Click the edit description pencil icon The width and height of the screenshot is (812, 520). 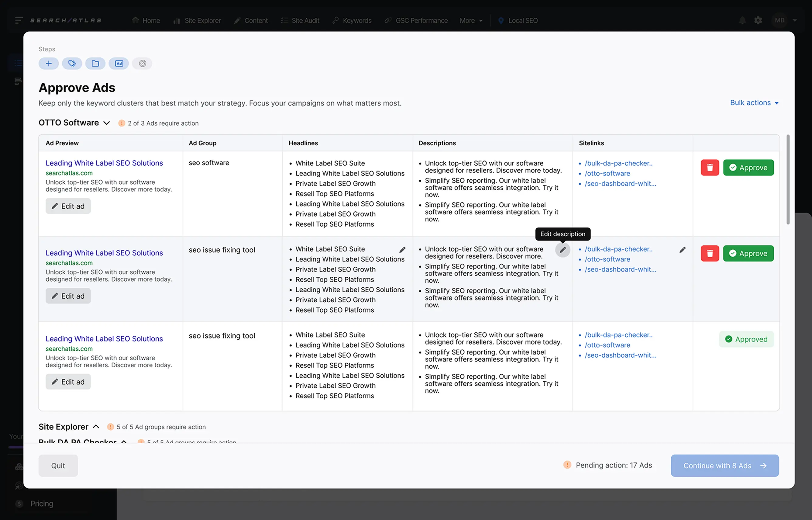[x=563, y=250]
